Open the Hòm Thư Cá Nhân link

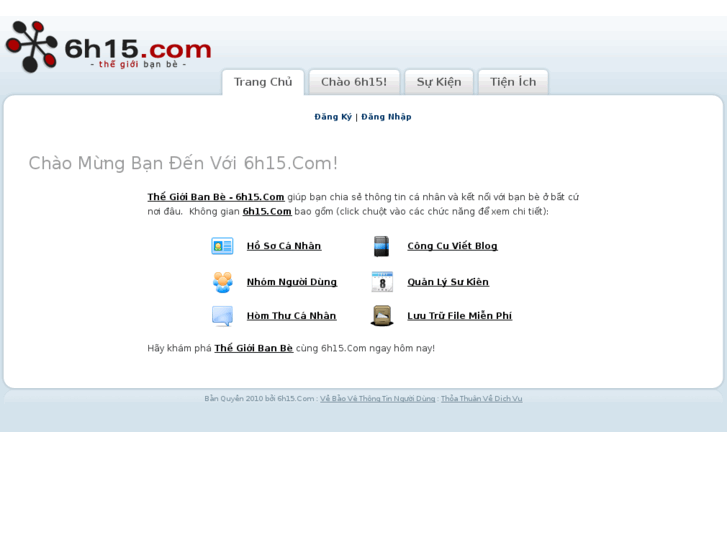coord(291,316)
